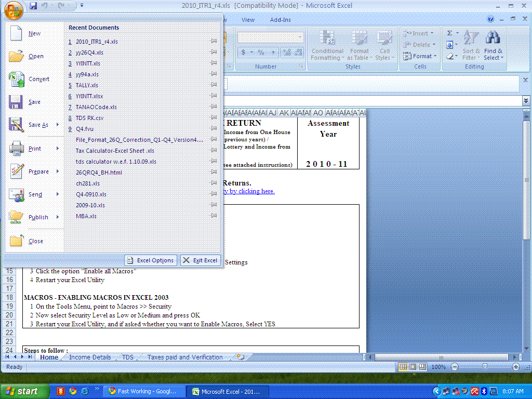Click the Exit Excel button
The image size is (532, 399).
201,260
